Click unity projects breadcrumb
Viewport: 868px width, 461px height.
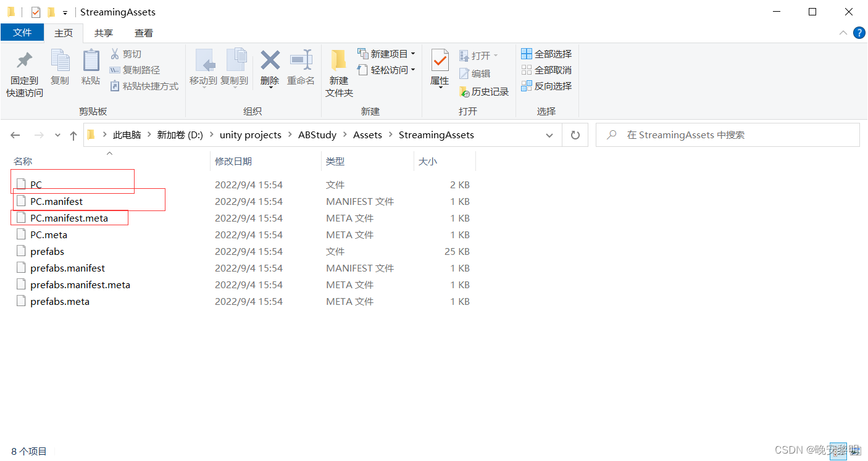251,135
